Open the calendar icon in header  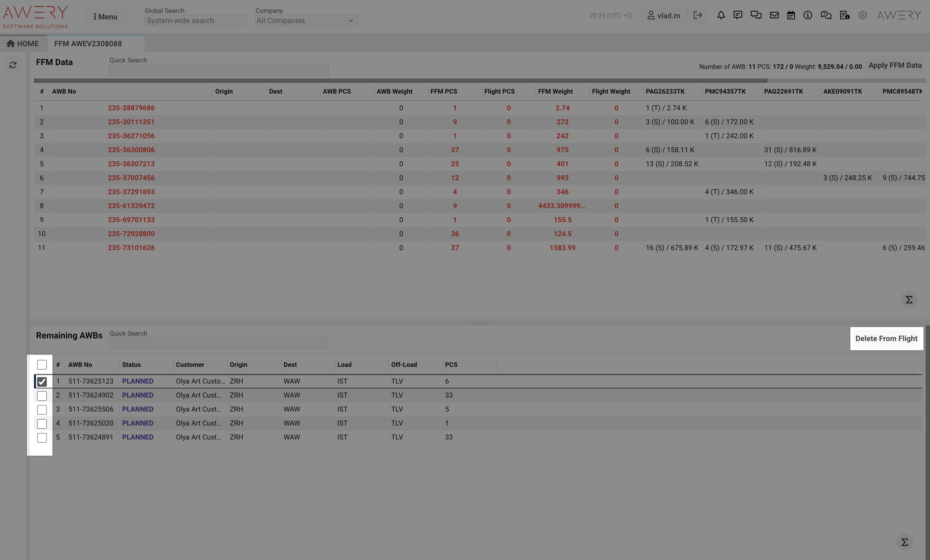click(791, 16)
